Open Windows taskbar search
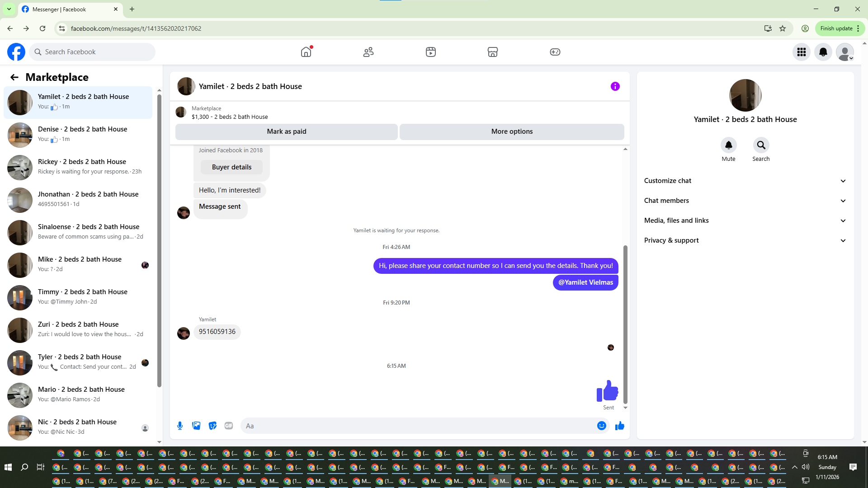 pos(24,467)
